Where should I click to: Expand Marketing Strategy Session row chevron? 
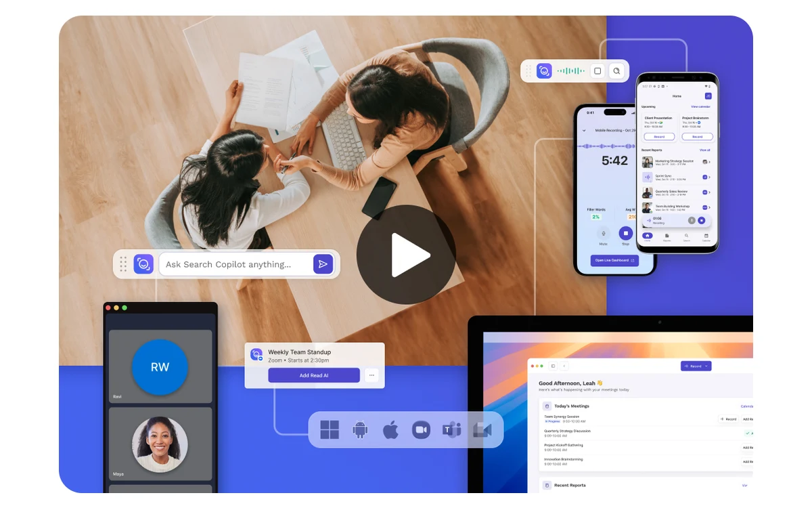coord(709,162)
